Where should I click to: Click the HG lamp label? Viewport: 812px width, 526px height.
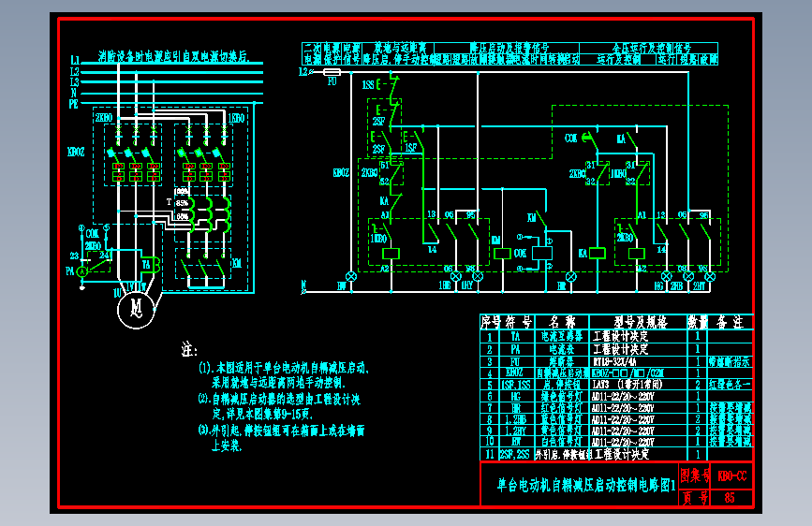pyautogui.click(x=658, y=285)
